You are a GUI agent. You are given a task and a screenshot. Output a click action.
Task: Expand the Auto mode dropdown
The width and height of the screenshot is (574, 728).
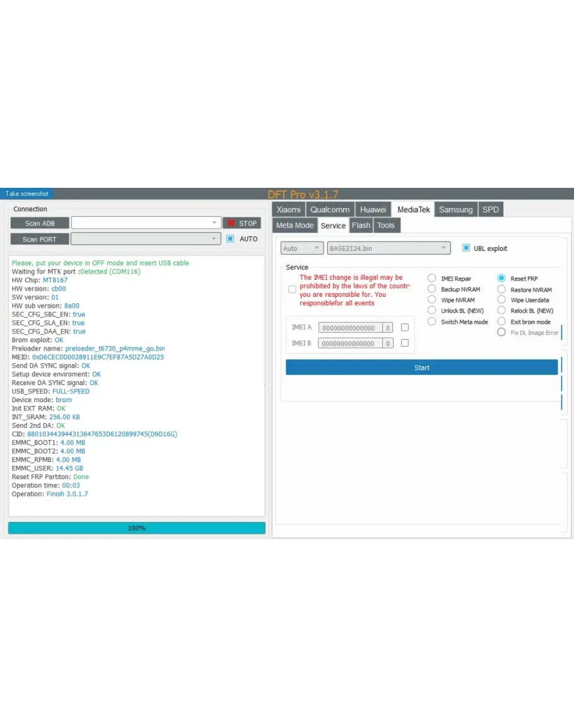click(x=302, y=248)
